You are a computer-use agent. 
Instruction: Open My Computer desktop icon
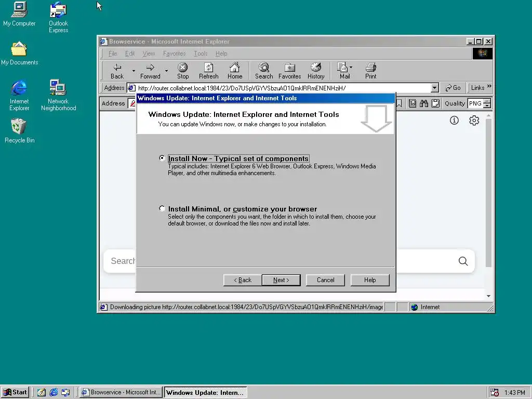(x=19, y=14)
